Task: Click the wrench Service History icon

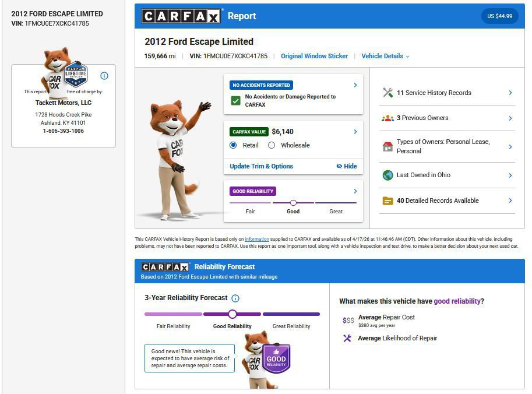Action: [x=387, y=93]
